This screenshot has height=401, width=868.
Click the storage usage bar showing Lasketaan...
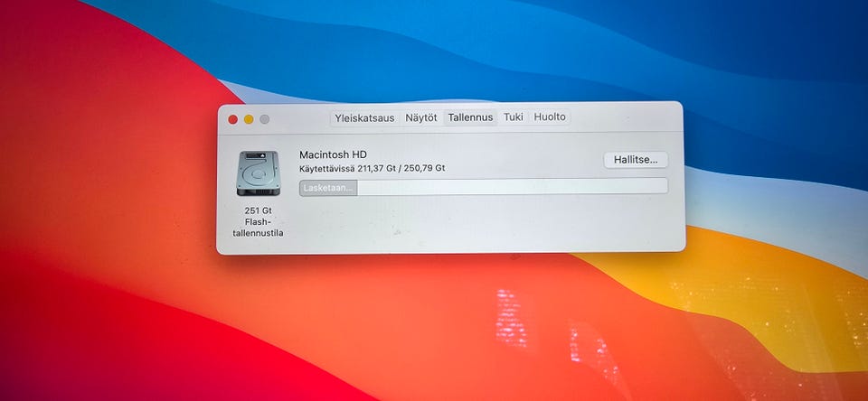click(483, 186)
